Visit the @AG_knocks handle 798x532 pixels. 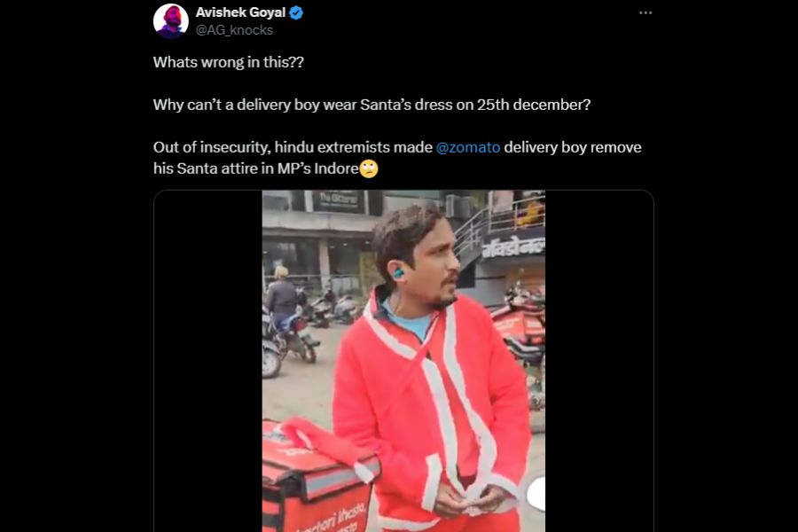(234, 30)
